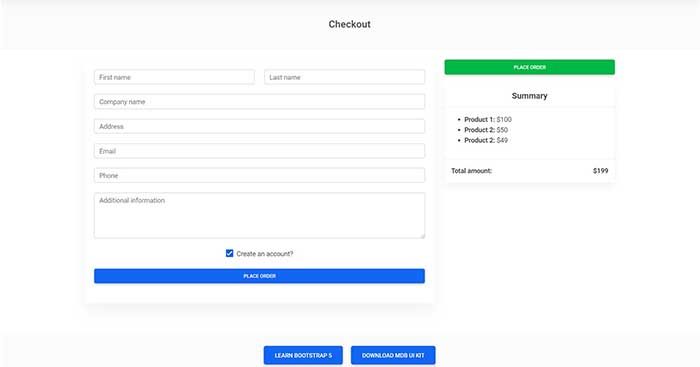
Task: Click the Create an account? label text
Action: tap(265, 254)
